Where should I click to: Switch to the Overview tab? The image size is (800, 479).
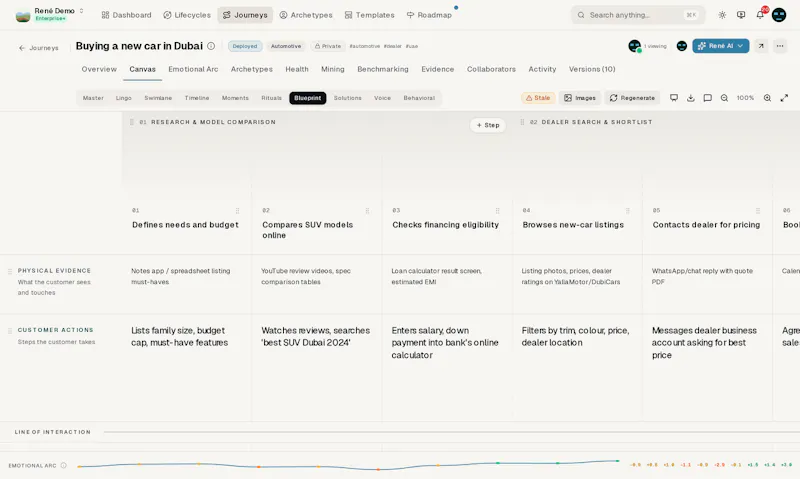click(99, 69)
